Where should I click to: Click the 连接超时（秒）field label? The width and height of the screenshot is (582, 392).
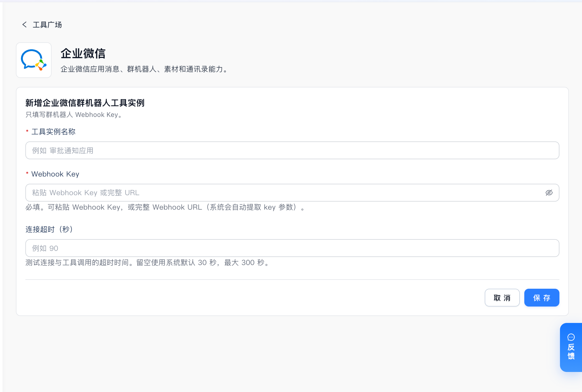tap(49, 229)
